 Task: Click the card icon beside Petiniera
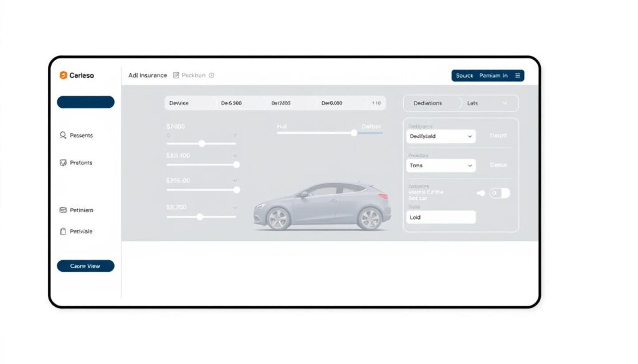pos(63,210)
